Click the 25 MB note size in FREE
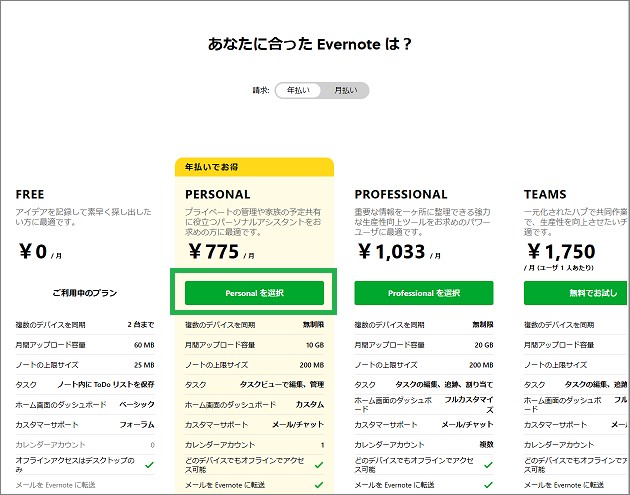Screen dimensions: 630x495 point(144,365)
